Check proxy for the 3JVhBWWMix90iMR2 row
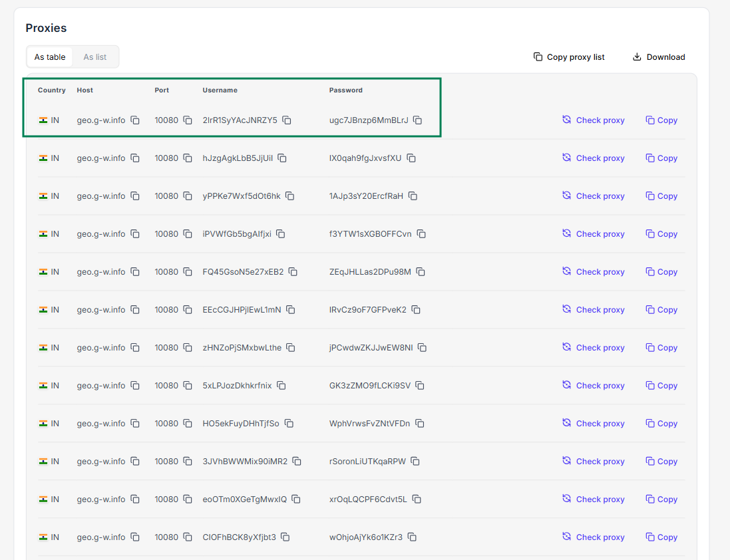The height and width of the screenshot is (560, 730). (593, 462)
